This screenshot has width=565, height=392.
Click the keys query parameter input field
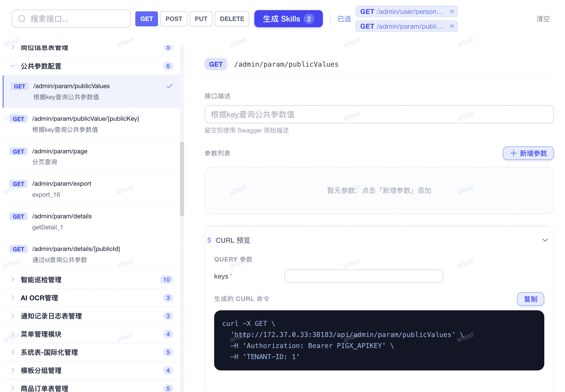pyautogui.click(x=364, y=276)
